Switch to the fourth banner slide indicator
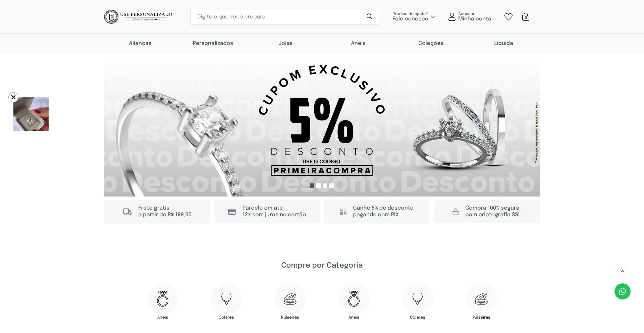Image resolution: width=644 pixels, height=333 pixels. point(332,186)
